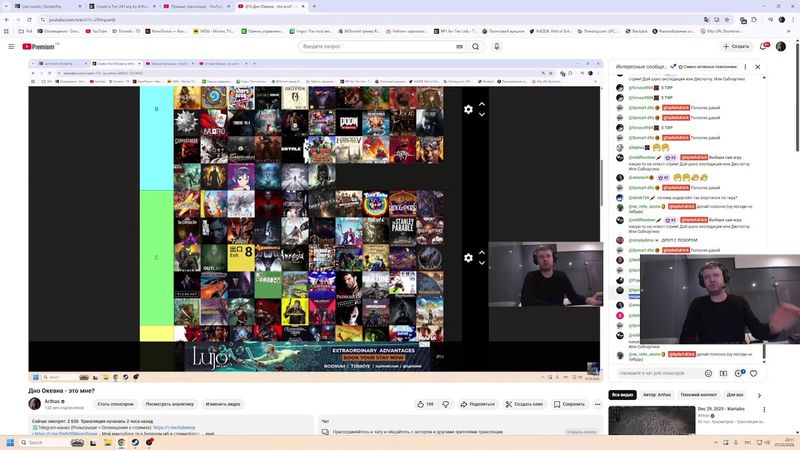Screen dimensions: 800x450
Task: Click the 'Создать' create button
Action: tap(735, 46)
